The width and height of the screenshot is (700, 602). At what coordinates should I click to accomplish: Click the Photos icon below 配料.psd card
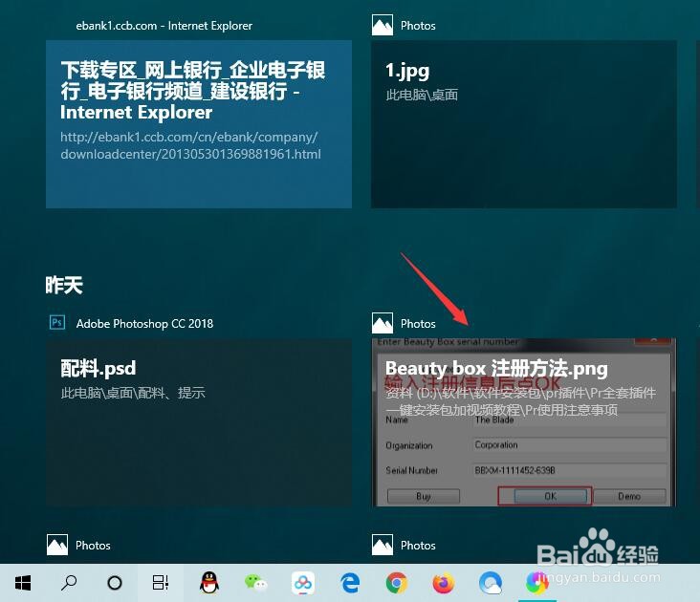click(x=57, y=545)
